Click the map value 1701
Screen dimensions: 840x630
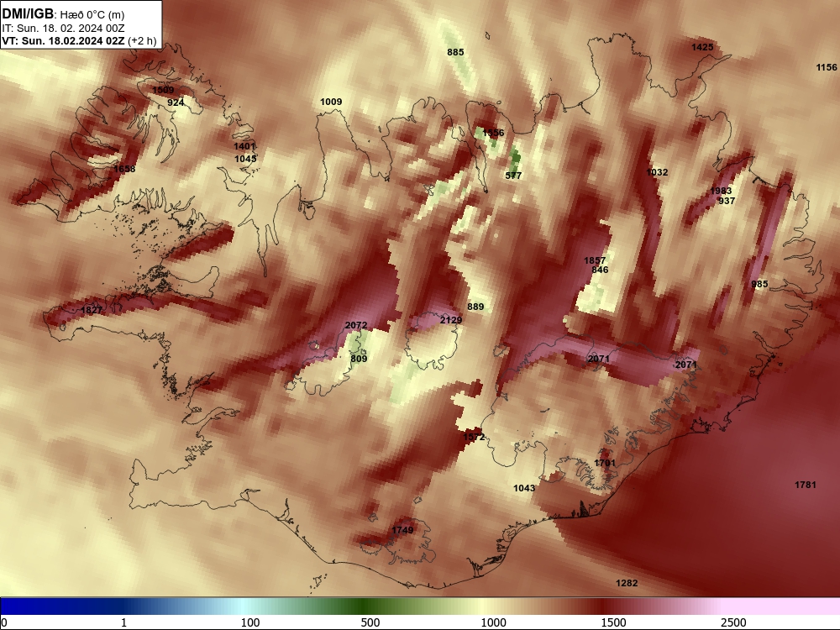(x=605, y=463)
